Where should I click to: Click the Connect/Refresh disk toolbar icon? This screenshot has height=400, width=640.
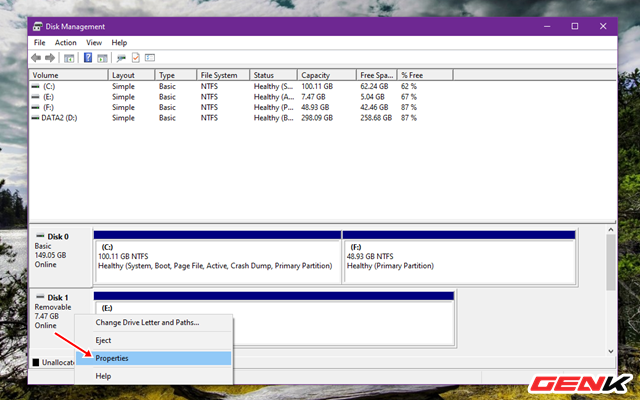click(x=119, y=58)
